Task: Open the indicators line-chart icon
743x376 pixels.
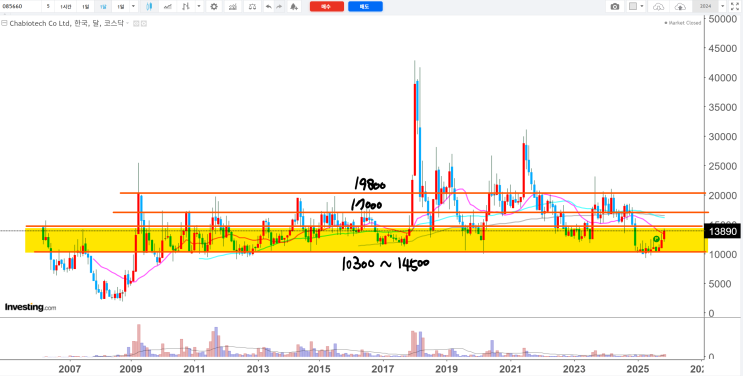Action: pos(167,7)
